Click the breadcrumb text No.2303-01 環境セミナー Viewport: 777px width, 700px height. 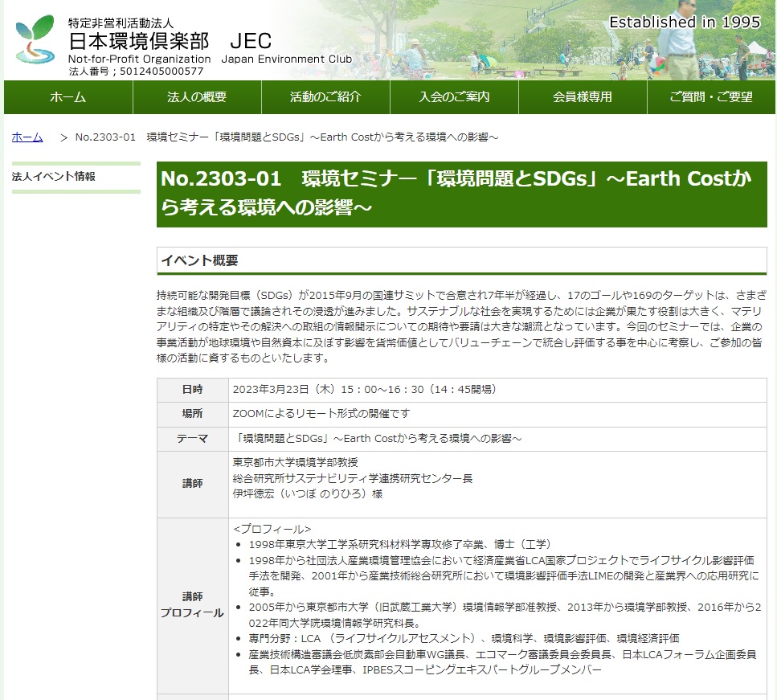click(286, 137)
